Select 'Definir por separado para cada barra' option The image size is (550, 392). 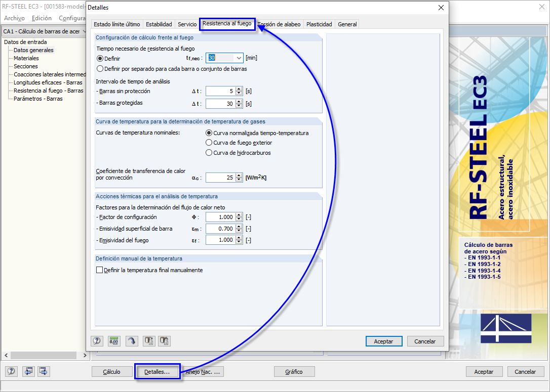tap(100, 69)
